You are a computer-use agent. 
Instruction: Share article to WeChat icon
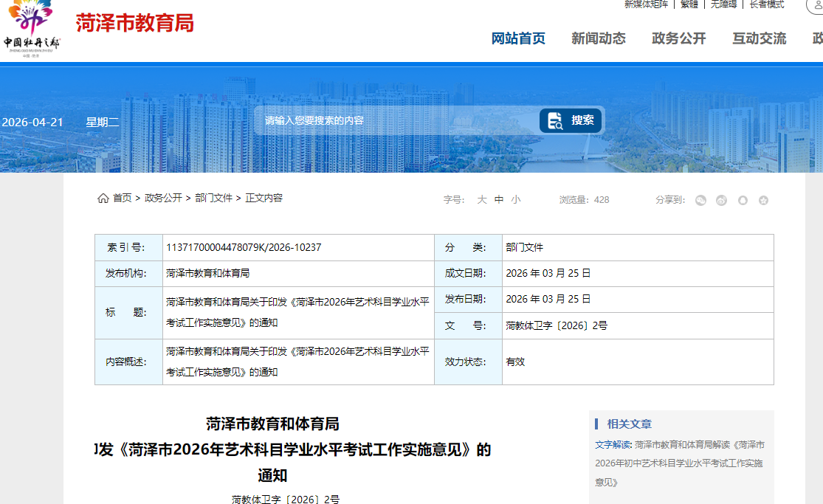tap(700, 200)
